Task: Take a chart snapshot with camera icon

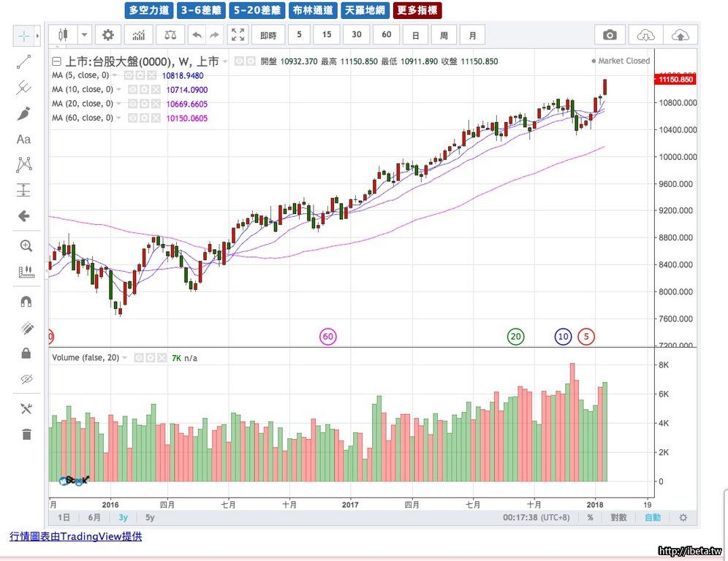Action: [610, 35]
